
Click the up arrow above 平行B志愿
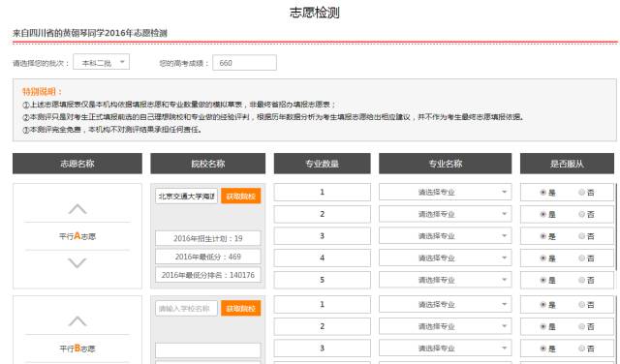pyautogui.click(x=77, y=321)
